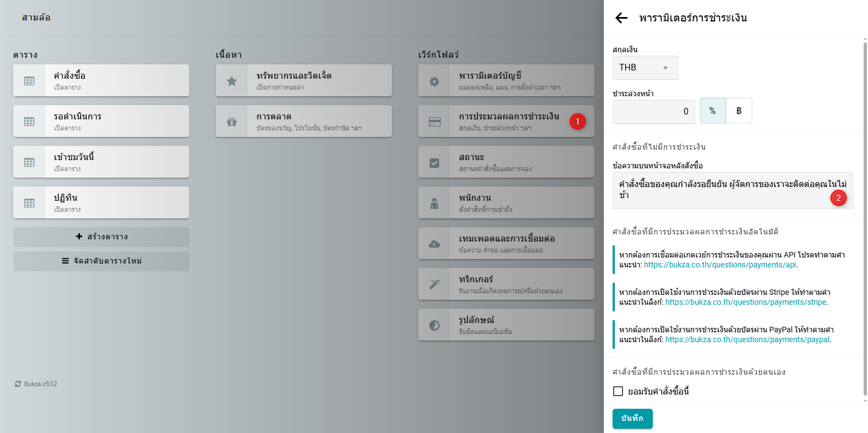Open the THB currency dropdown
Screen dimensions: 868x433
645,68
